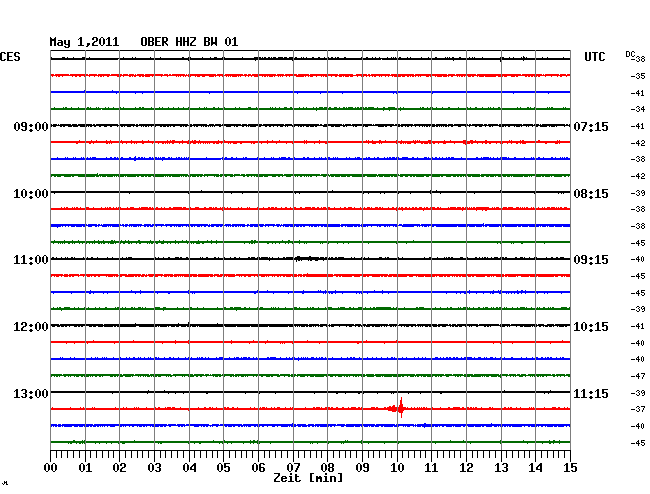Viewport: 650px width, 494px height.
Task: Select the 11:00 local time label
Action: [31, 260]
